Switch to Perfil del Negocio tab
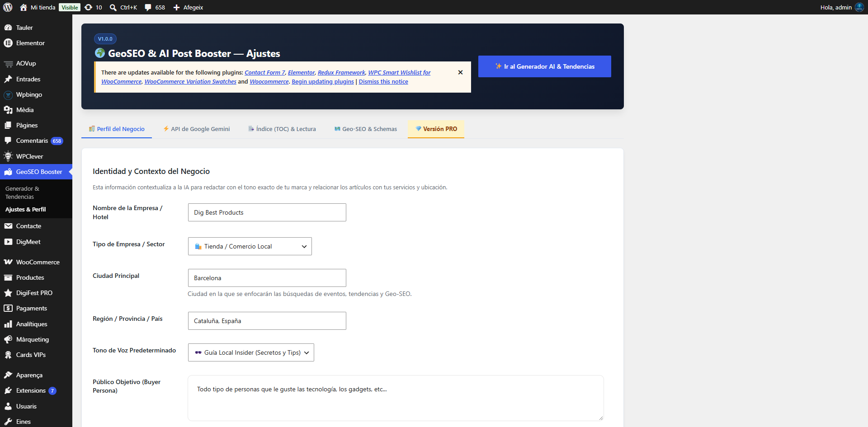 click(117, 129)
